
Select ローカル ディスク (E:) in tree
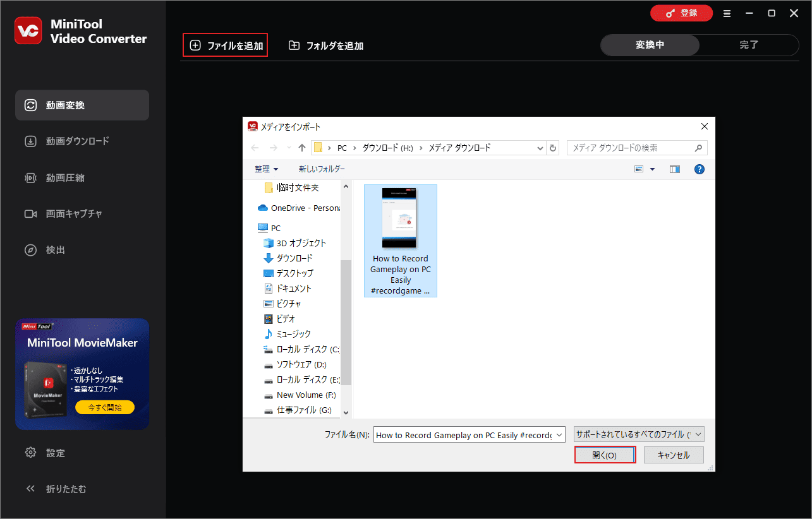(301, 379)
